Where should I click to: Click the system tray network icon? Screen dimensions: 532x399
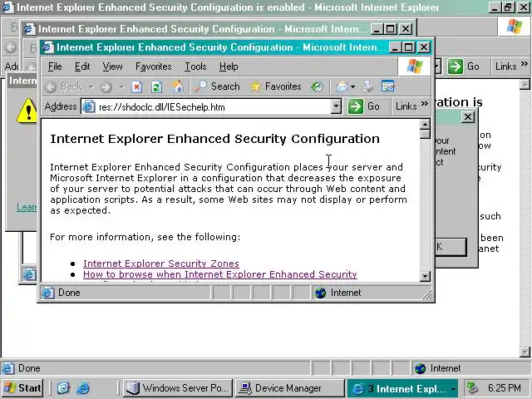[472, 387]
